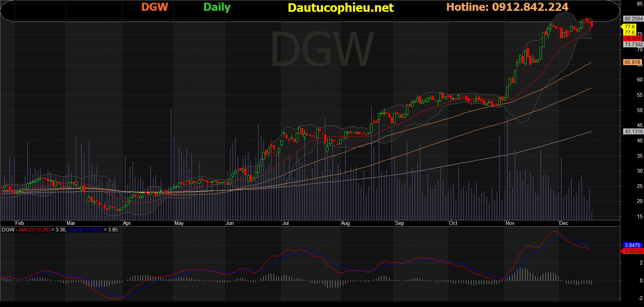Select the 73.7302 price tag
The height and width of the screenshot is (307, 644).
click(x=634, y=45)
